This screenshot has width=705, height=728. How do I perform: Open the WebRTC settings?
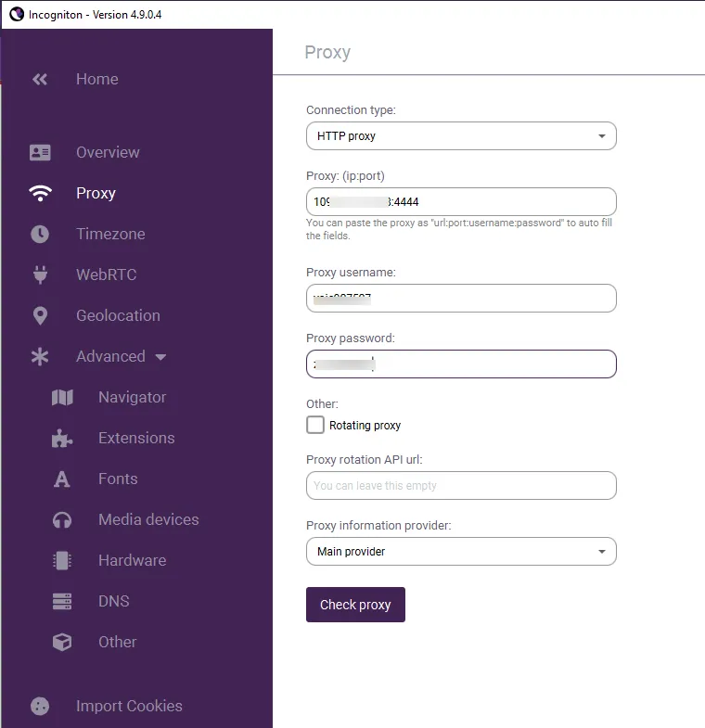107,275
